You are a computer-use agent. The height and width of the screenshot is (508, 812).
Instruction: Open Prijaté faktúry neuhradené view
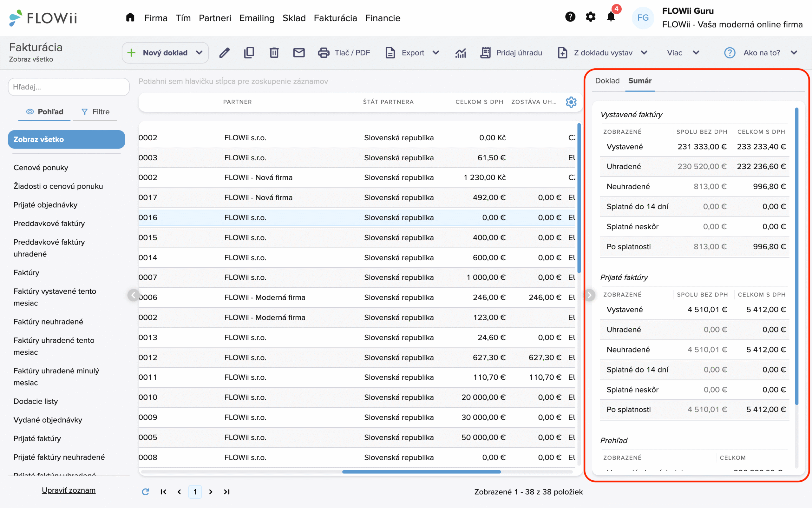[59, 457]
